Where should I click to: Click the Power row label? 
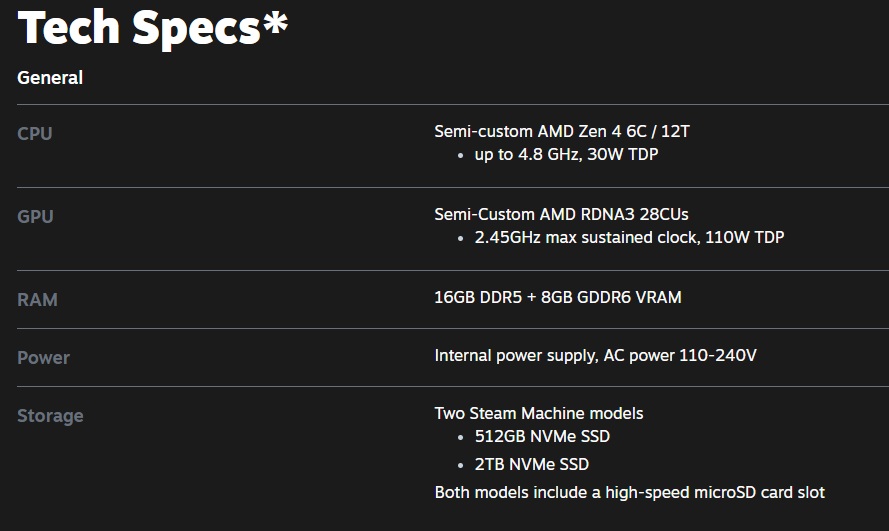[x=43, y=358]
